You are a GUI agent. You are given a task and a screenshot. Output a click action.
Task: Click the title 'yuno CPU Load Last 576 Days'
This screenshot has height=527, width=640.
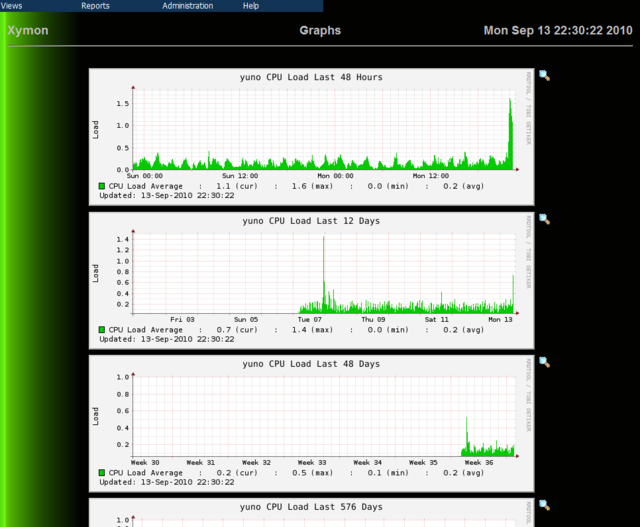tap(311, 507)
